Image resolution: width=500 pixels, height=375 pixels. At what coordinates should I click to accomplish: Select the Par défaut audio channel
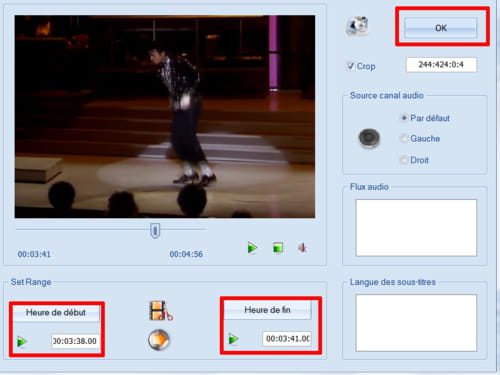point(404,118)
